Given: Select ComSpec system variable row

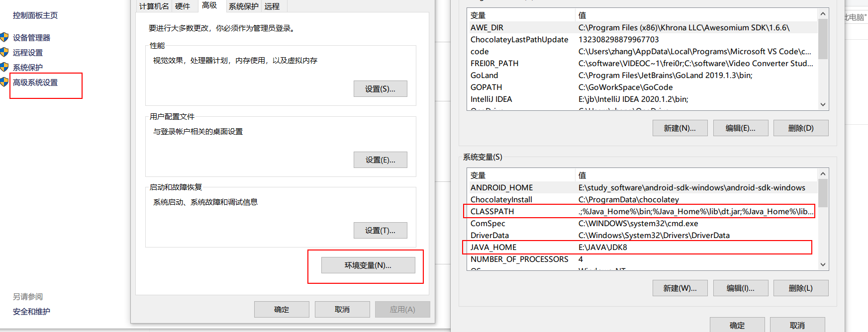Looking at the screenshot, I should click(x=642, y=224).
